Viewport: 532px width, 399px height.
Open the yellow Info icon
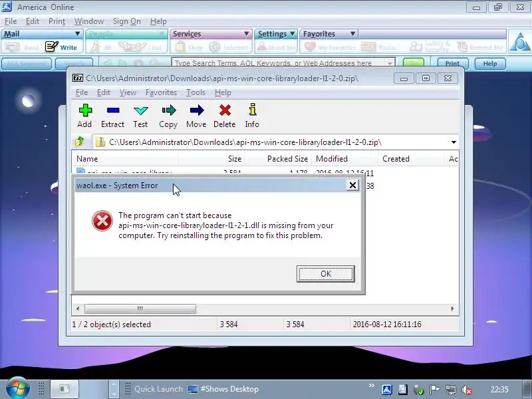point(252,110)
